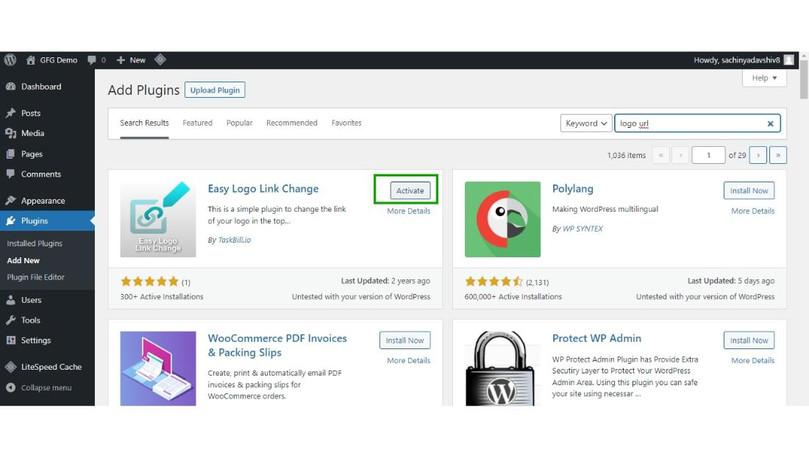Switch to the Recommended plugins tab
The image size is (809, 455).
(291, 123)
